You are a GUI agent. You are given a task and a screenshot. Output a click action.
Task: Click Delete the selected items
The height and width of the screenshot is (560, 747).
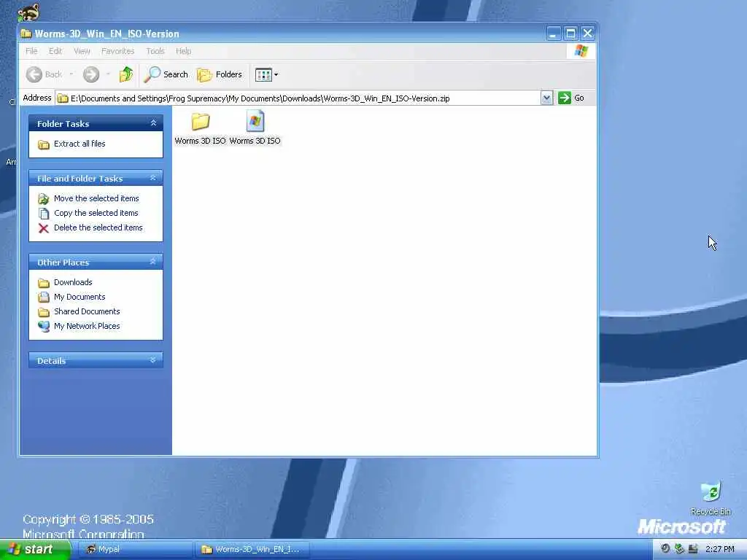point(98,227)
